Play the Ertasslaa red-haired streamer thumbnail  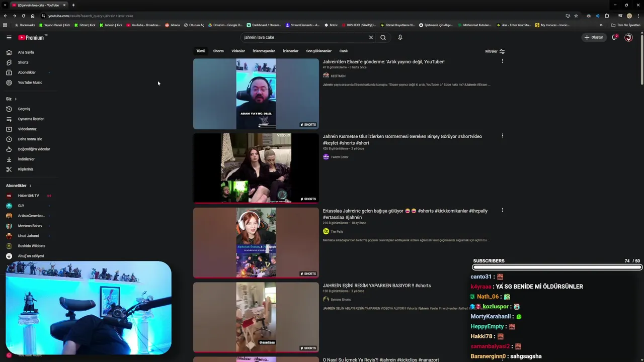tap(256, 243)
